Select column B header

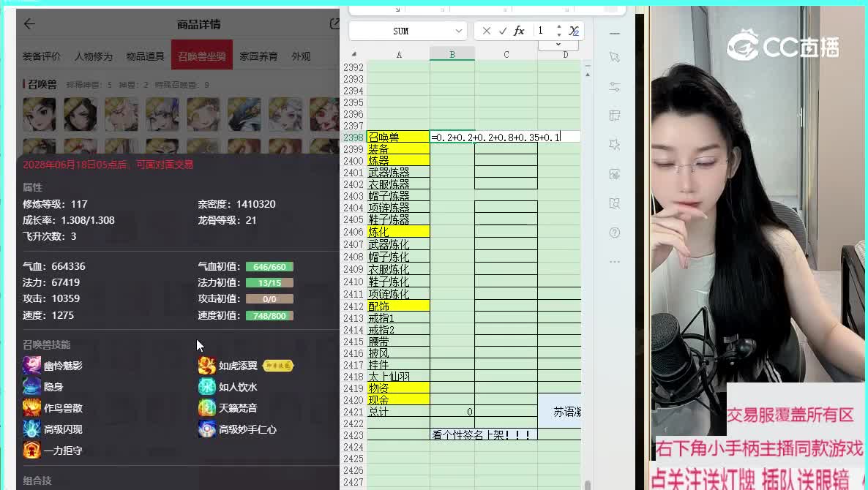[x=452, y=54]
